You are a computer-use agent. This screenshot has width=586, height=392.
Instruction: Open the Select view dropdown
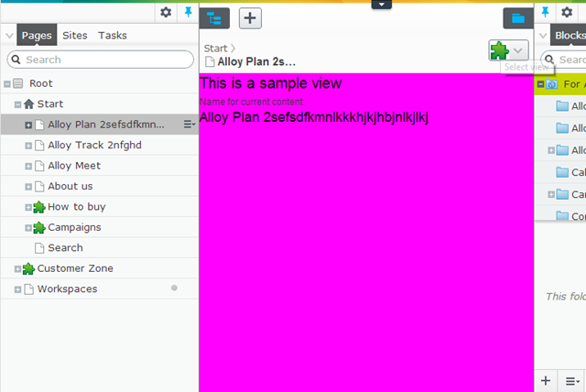point(519,50)
